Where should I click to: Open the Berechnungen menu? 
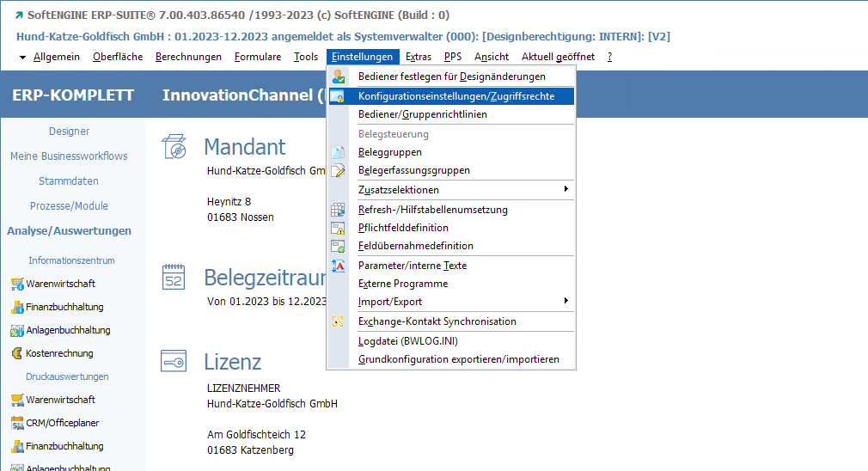(188, 57)
